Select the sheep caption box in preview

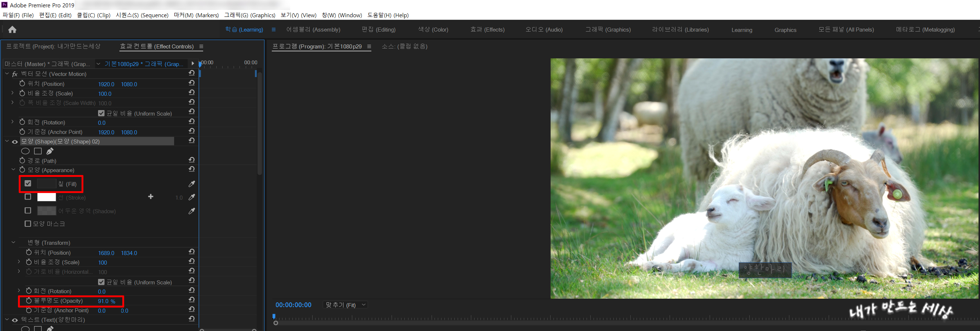point(765,270)
